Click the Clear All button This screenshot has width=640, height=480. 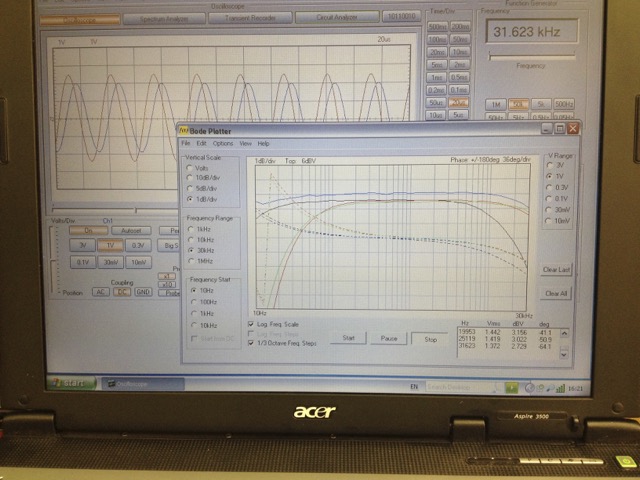[x=556, y=293]
